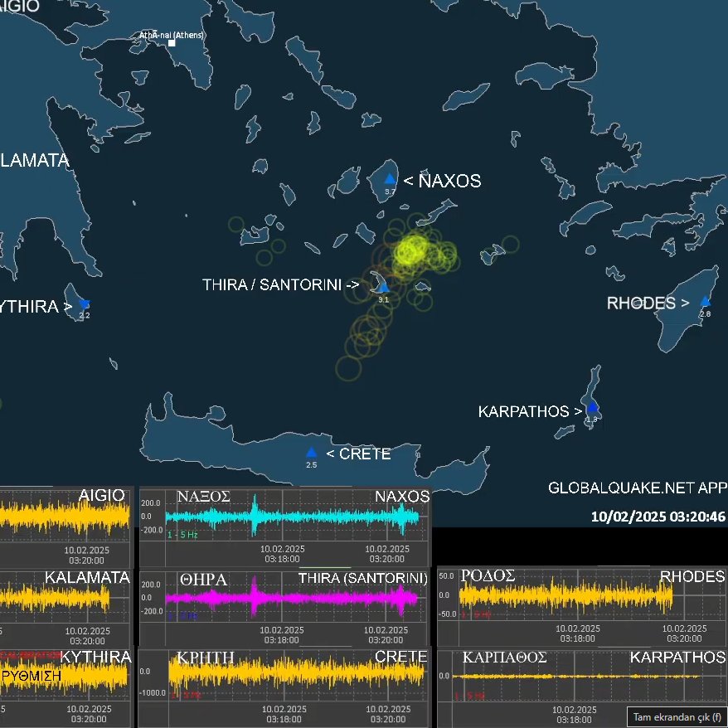728x728 pixels.
Task: Select the bright epicenter cluster near Santorini
Action: click(x=410, y=249)
